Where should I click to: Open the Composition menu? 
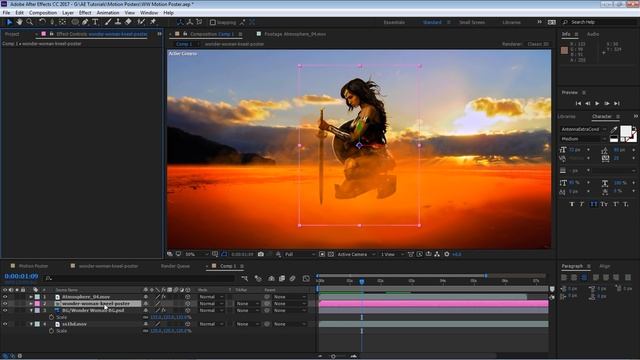[x=43, y=13]
